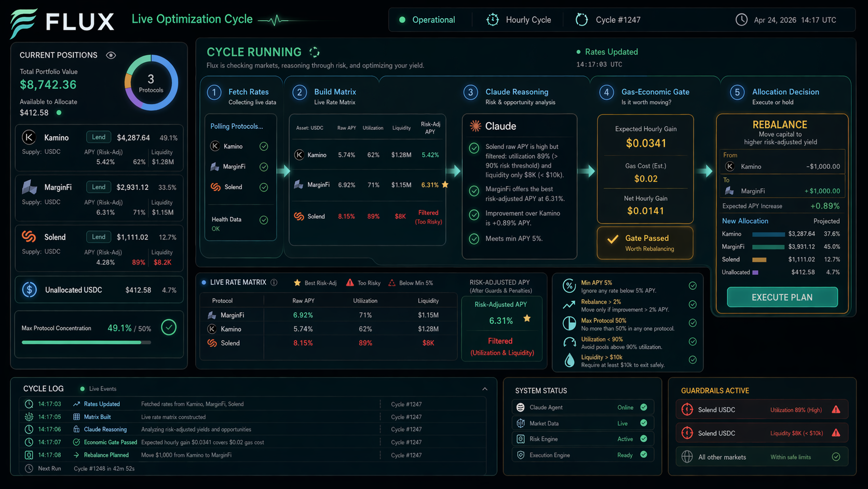
Task: Toggle the Max Protocol 50% rule check
Action: click(x=693, y=323)
